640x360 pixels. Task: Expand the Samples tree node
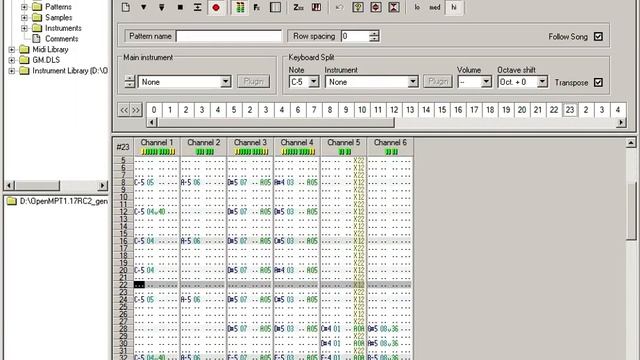(24, 18)
